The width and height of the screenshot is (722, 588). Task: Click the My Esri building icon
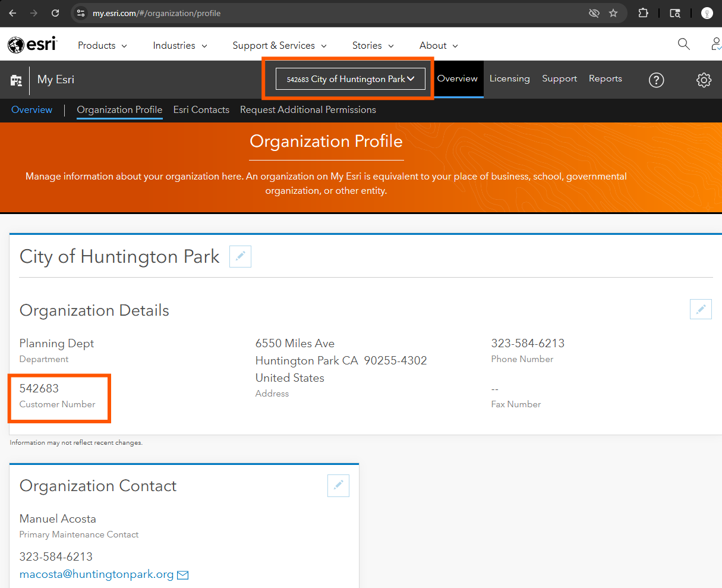(x=16, y=80)
